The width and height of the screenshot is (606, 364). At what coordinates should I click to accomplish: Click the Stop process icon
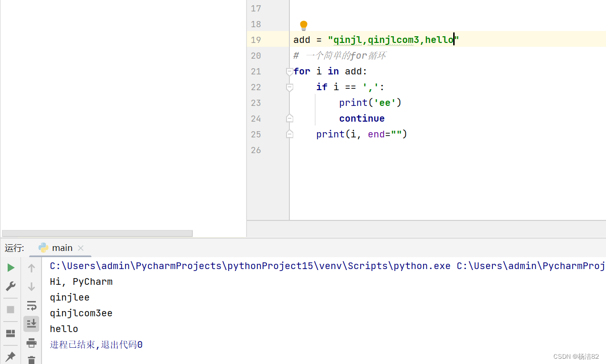(x=11, y=309)
